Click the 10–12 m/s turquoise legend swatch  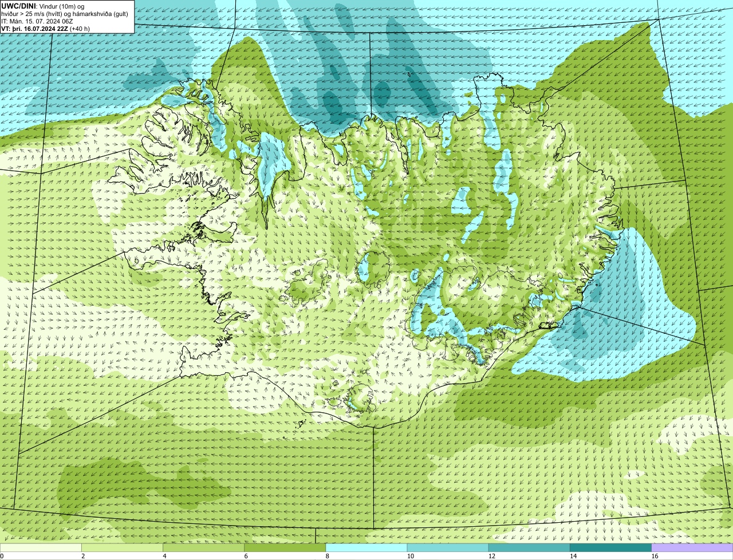448,548
